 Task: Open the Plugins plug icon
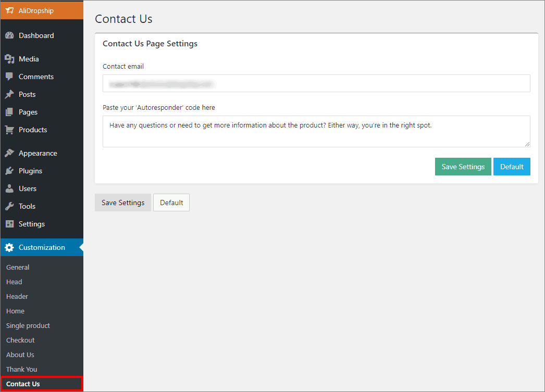pos(9,171)
